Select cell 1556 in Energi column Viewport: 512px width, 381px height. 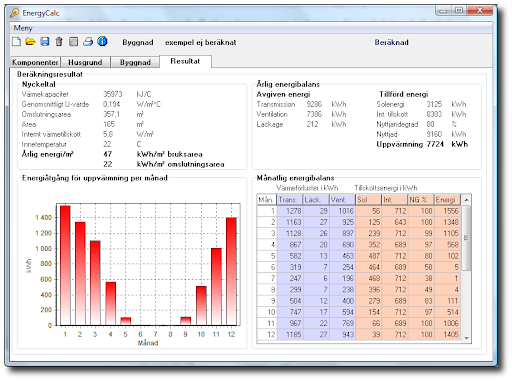[x=447, y=211]
